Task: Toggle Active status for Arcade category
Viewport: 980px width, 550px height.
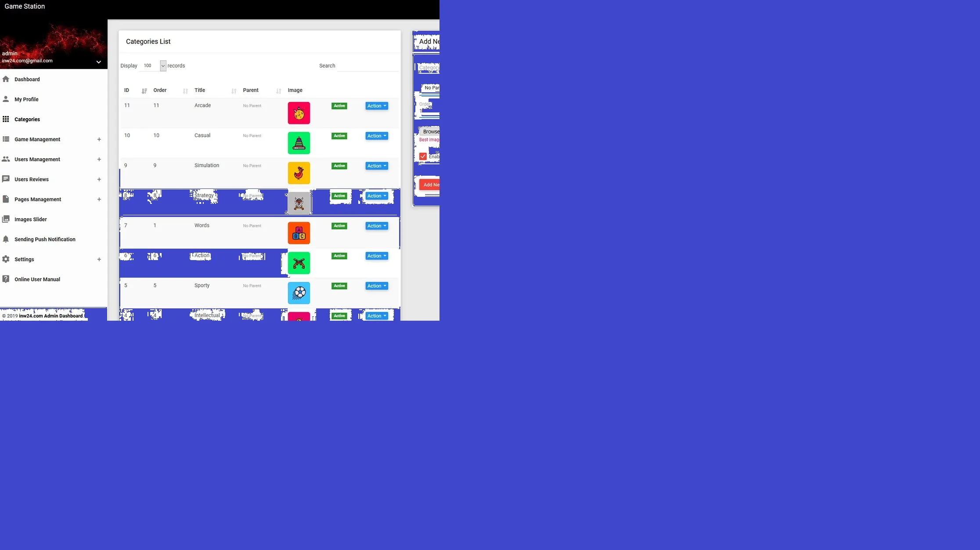Action: click(x=339, y=106)
